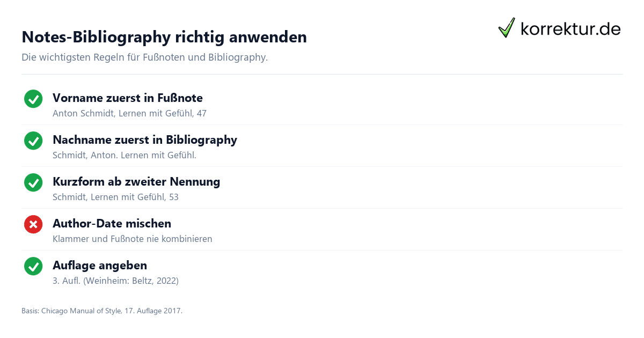644x338 pixels.
Task: Click the green check icon beside Nachname zuerst
Action: 33,141
